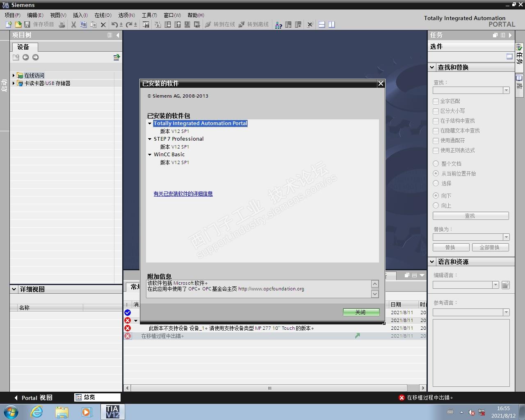Screen dimensions: 525x420
Task: Click the 替换为 input field
Action: 468,237
